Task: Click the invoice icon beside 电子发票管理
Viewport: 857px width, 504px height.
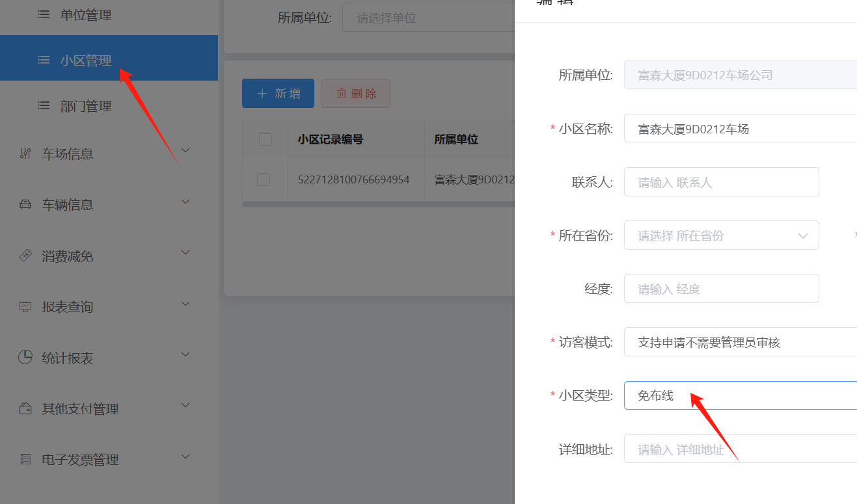Action: pyautogui.click(x=25, y=459)
